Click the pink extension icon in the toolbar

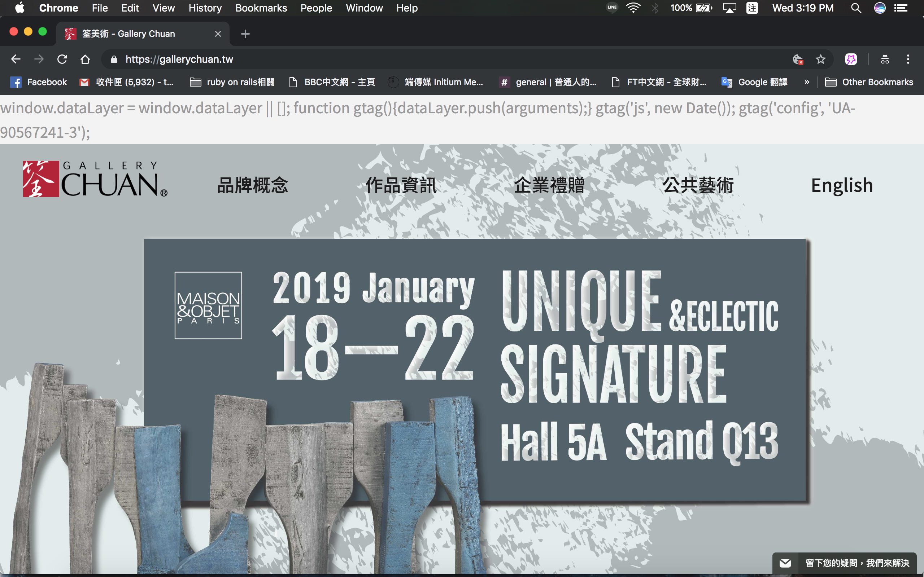[851, 59]
